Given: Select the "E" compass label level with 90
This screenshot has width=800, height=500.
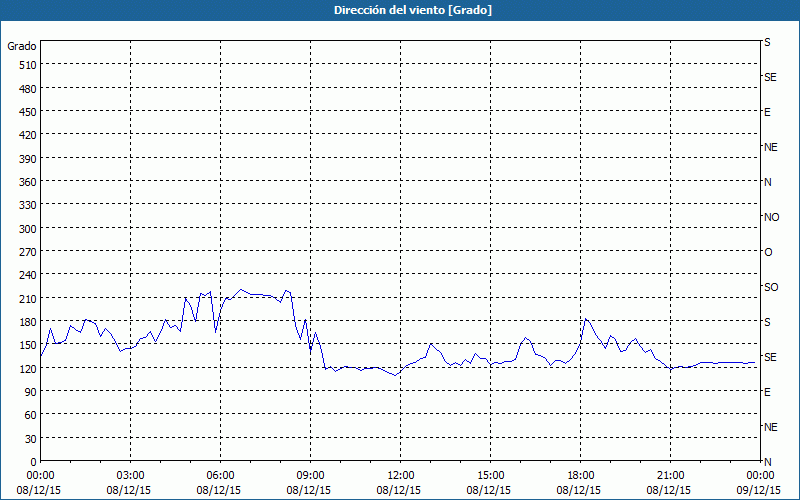Looking at the screenshot, I should click(767, 392).
